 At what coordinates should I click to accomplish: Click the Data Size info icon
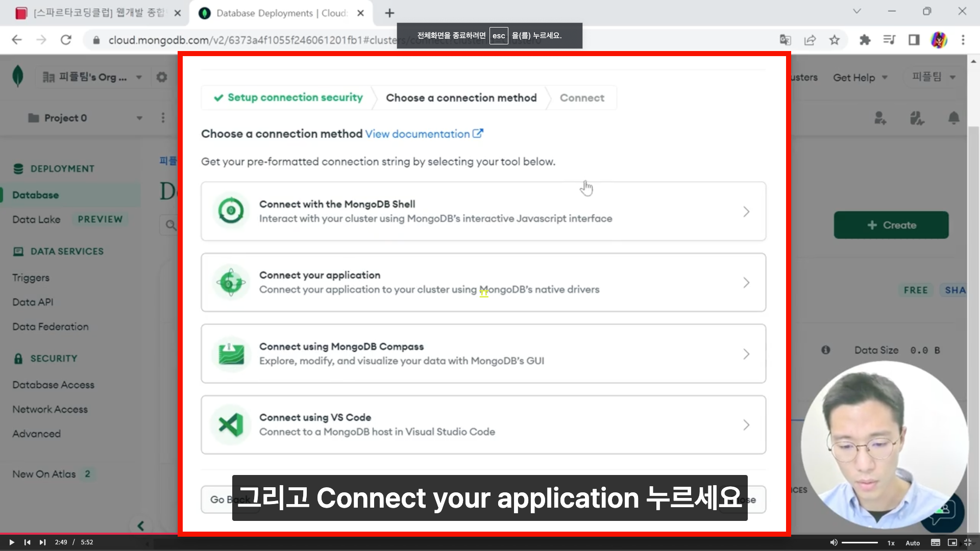coord(826,350)
